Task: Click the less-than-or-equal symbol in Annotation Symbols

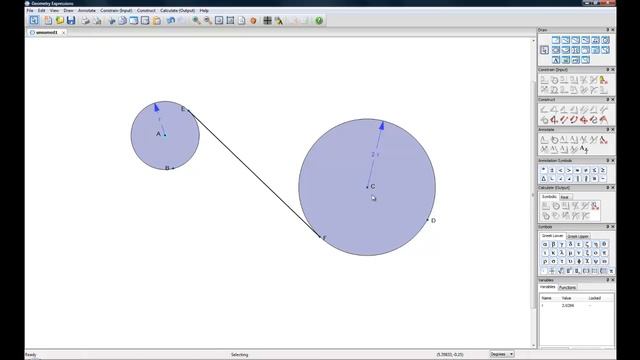Action: [595, 170]
